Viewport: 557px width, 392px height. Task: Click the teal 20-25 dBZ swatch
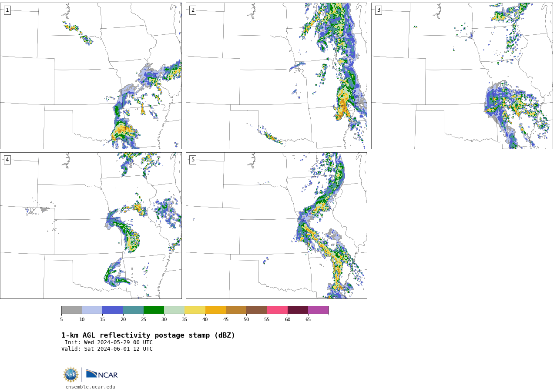coord(133,310)
